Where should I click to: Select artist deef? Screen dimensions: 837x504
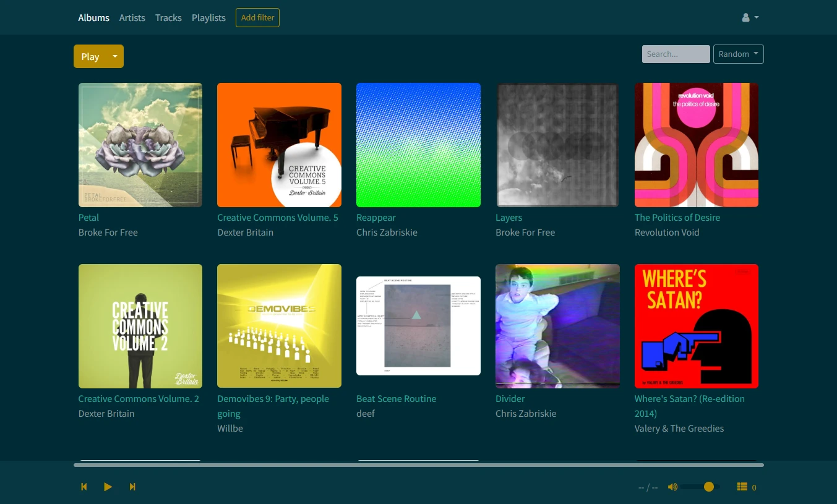[366, 414]
